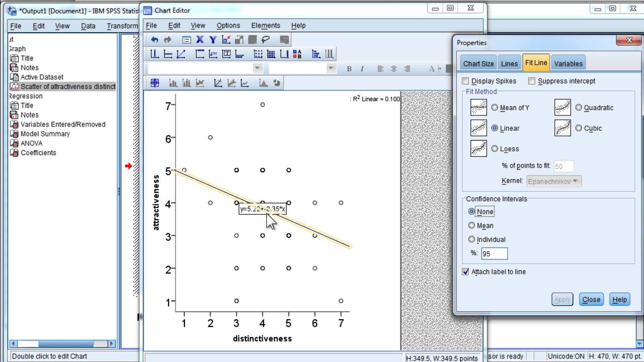Insert a text box icon
Image resolution: width=644 pixels, height=362 pixels.
(x=226, y=54)
